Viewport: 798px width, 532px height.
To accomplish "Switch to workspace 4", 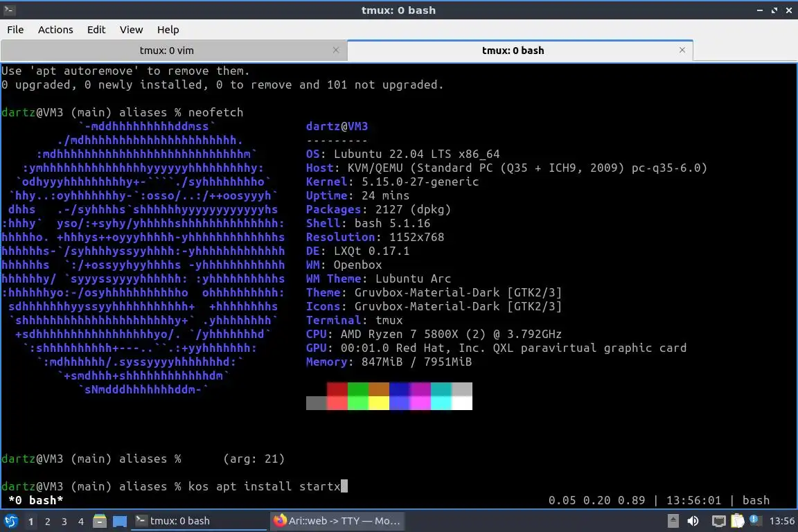I will (81, 522).
